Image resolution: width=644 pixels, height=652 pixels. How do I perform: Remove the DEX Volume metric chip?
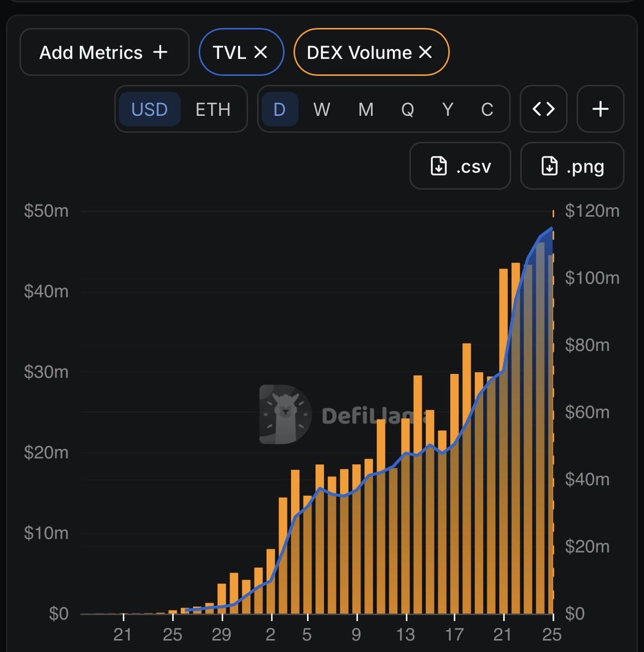coord(426,52)
